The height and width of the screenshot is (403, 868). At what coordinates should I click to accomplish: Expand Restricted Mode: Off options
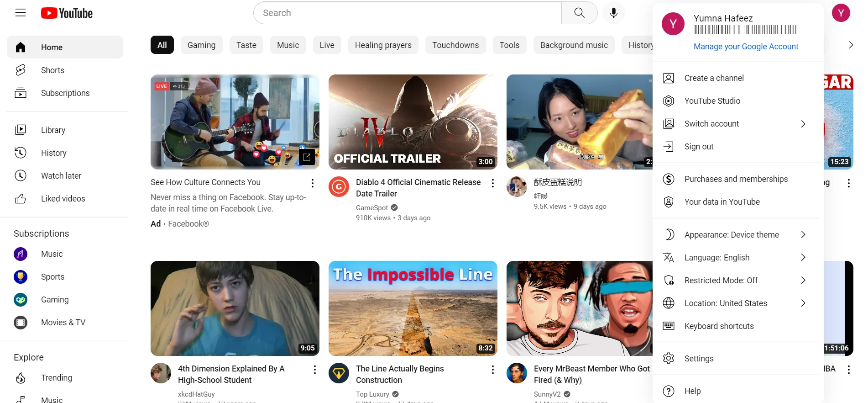pyautogui.click(x=736, y=280)
